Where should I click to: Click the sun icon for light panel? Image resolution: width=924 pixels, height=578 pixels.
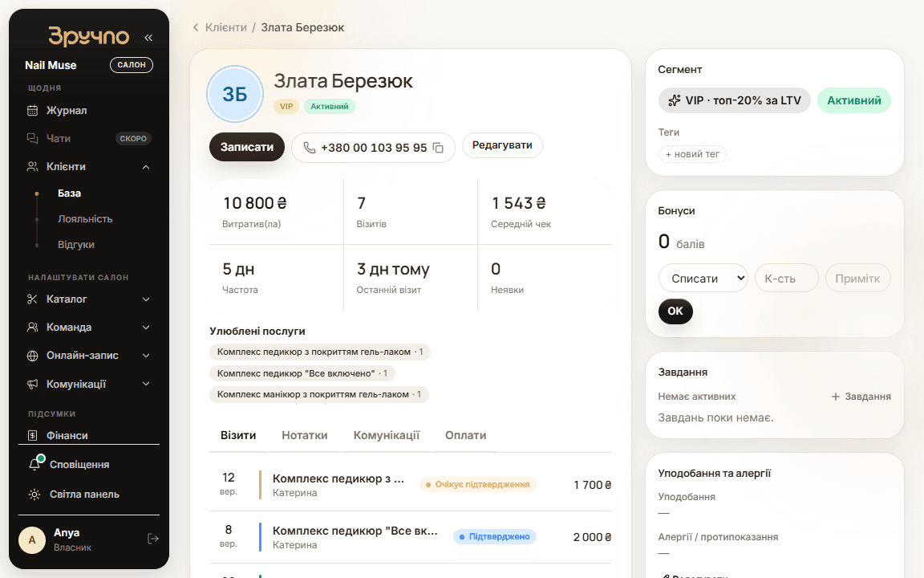click(x=34, y=495)
